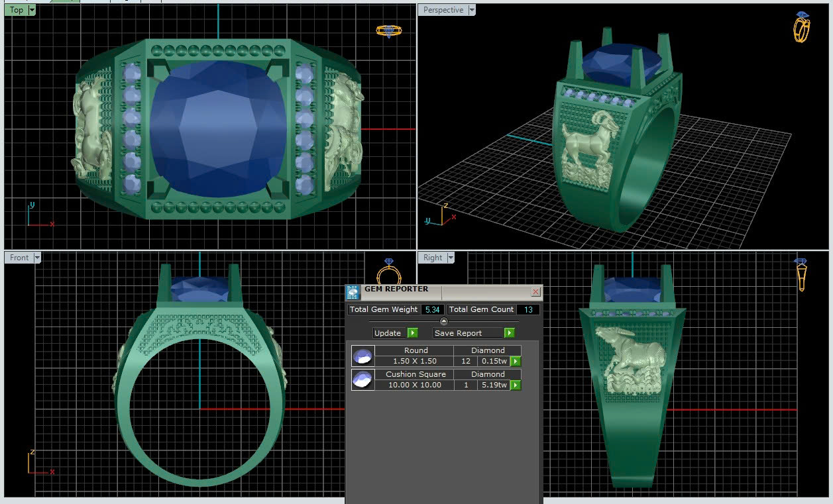Click the Round gem thumbnail icon
The width and height of the screenshot is (833, 504).
coord(362,356)
